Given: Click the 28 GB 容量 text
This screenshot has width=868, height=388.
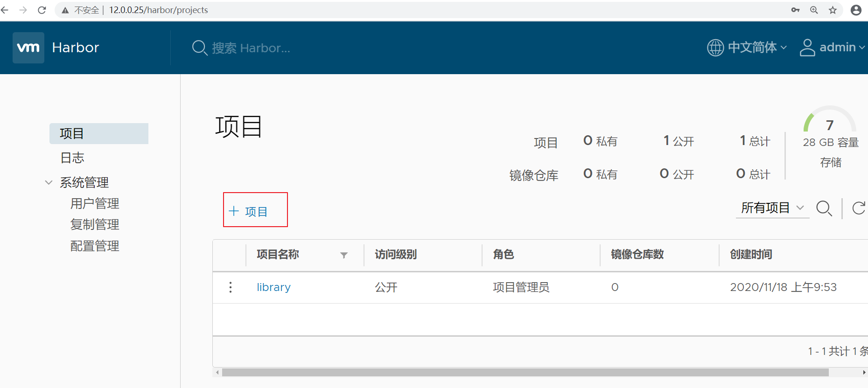Looking at the screenshot, I should [x=831, y=142].
